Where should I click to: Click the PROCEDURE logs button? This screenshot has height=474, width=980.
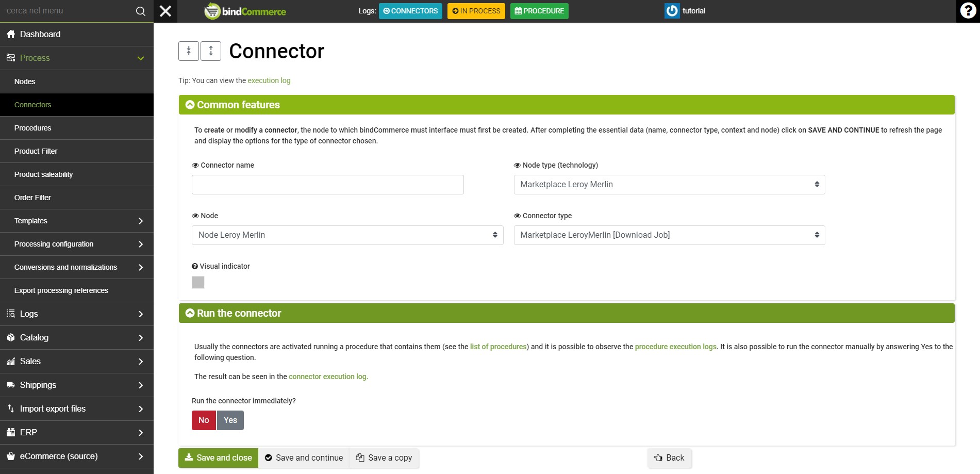[539, 11]
